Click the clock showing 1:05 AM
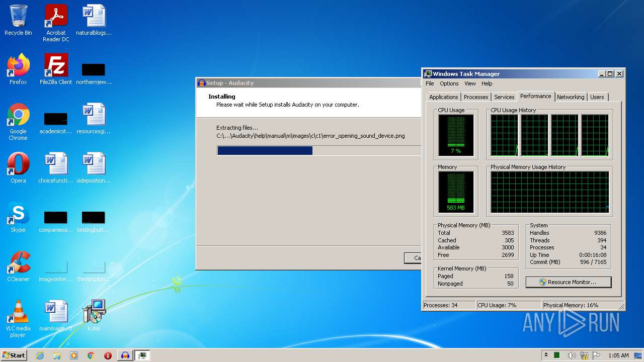This screenshot has width=644, height=362. pyautogui.click(x=618, y=355)
